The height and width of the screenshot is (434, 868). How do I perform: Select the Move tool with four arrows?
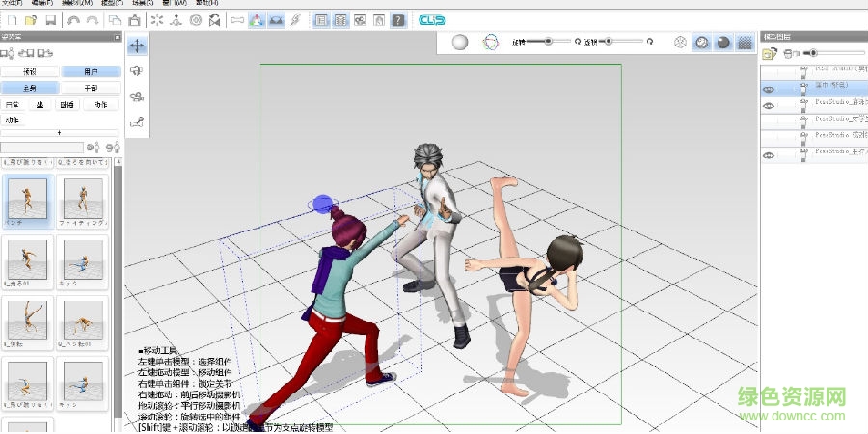[137, 45]
